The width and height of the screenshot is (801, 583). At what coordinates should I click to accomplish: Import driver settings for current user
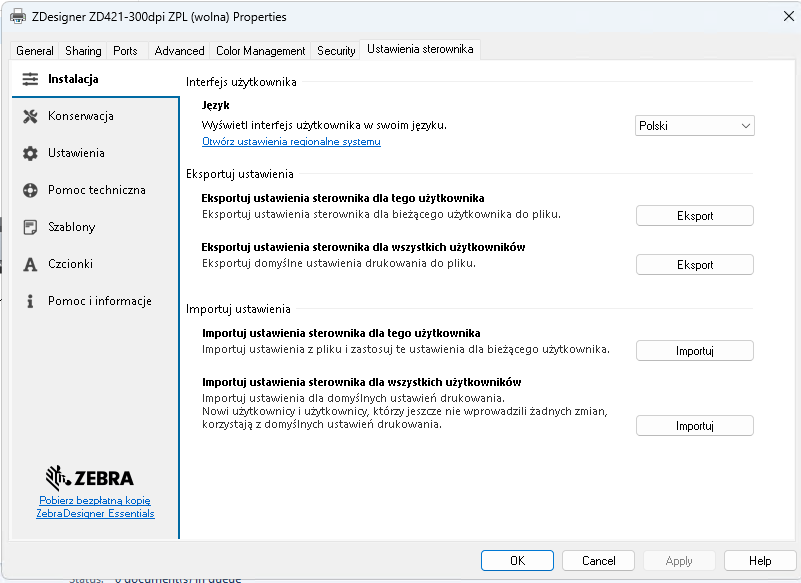pos(695,351)
